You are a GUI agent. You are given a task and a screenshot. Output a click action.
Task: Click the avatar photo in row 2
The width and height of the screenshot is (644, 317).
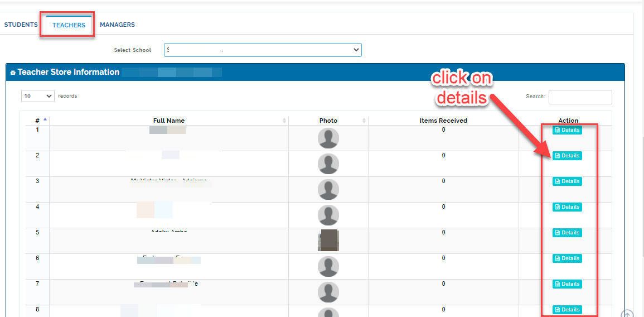328,164
